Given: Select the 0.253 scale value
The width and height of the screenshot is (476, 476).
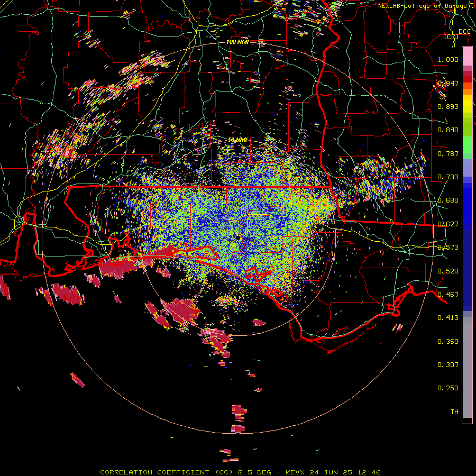Looking at the screenshot, I should [448, 388].
